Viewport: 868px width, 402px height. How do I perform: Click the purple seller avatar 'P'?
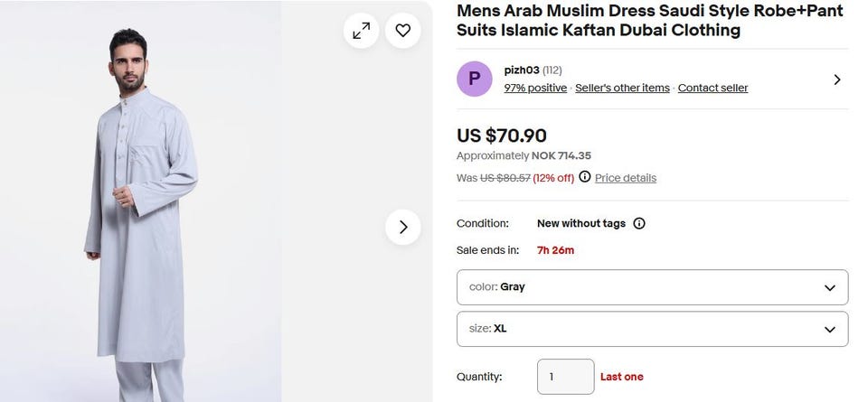click(475, 79)
